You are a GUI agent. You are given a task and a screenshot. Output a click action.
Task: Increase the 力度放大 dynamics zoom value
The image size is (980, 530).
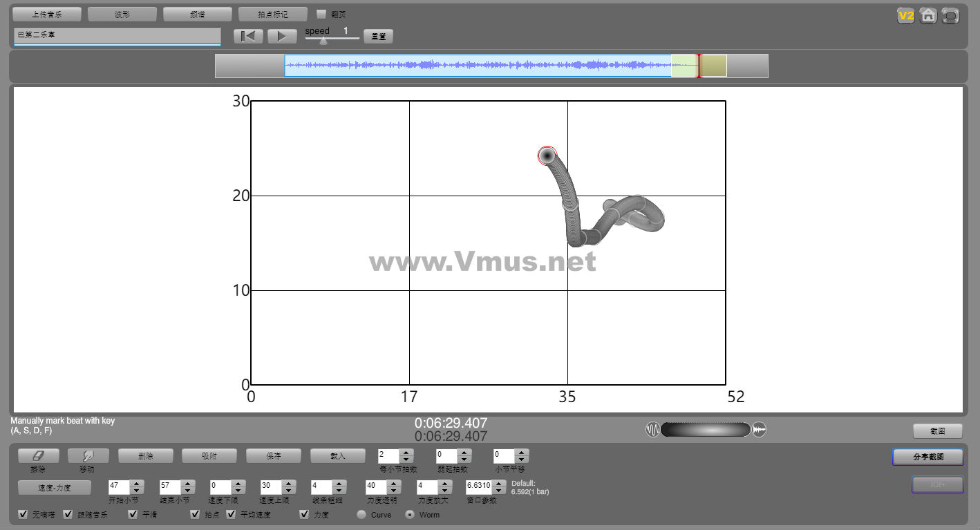pos(446,484)
